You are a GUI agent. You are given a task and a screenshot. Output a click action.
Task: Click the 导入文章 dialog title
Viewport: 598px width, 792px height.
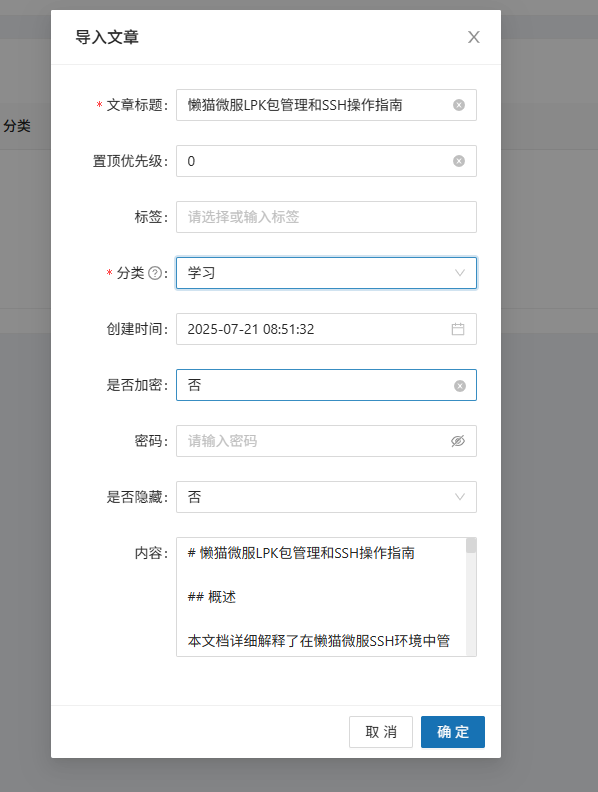coord(107,37)
